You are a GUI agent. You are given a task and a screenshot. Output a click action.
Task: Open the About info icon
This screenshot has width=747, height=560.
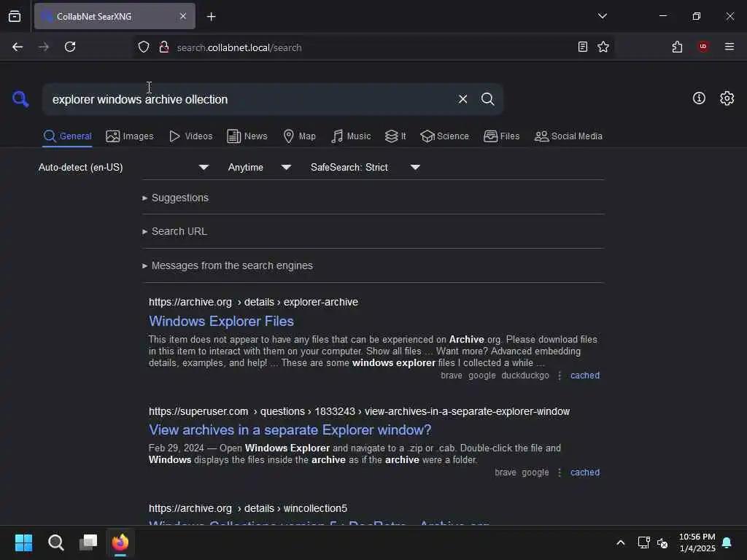pyautogui.click(x=699, y=98)
